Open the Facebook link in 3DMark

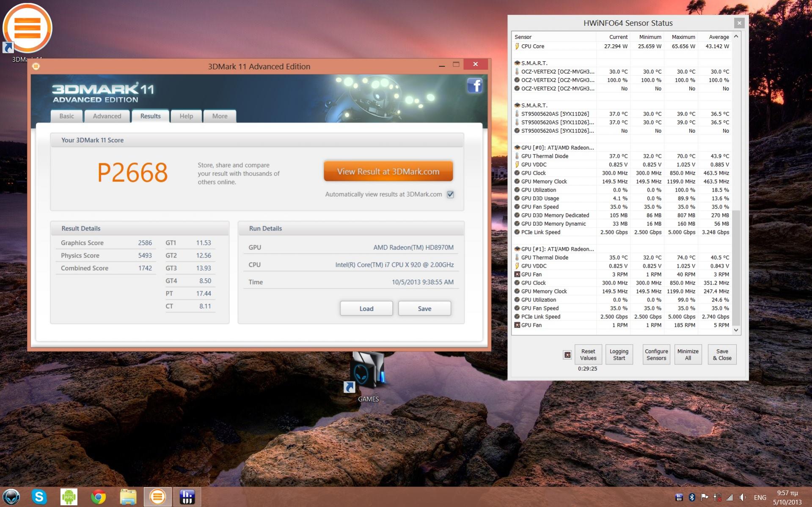tap(475, 85)
